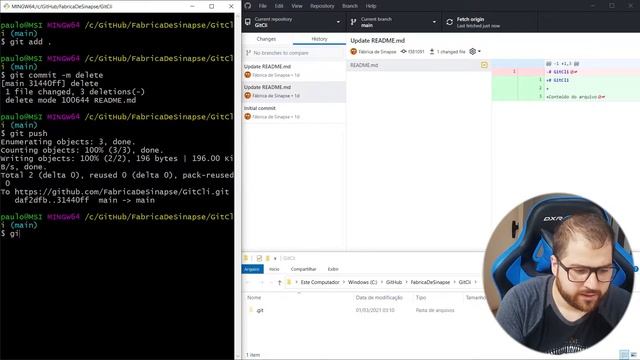Open the Repository menu
The width and height of the screenshot is (640, 360).
click(x=322, y=6)
